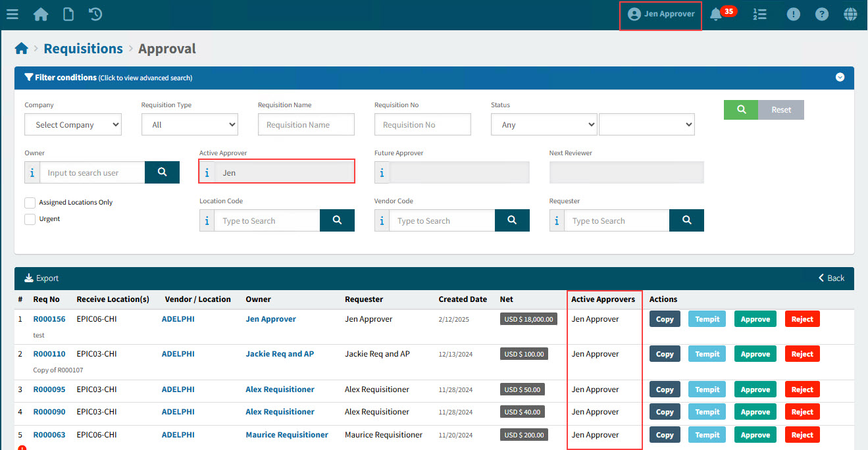Enable Assigned Locations Only checkbox
This screenshot has width=868, height=450.
30,203
